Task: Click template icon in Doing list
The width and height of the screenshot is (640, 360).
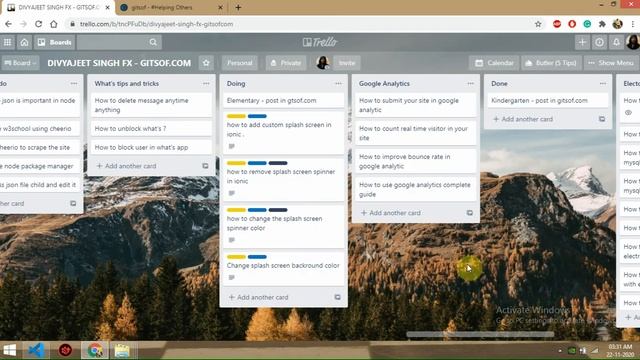Action: pyautogui.click(x=338, y=297)
